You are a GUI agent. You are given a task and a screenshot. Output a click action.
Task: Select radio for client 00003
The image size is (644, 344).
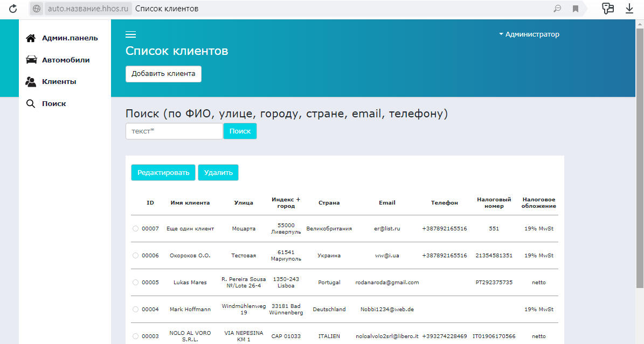pos(135,336)
